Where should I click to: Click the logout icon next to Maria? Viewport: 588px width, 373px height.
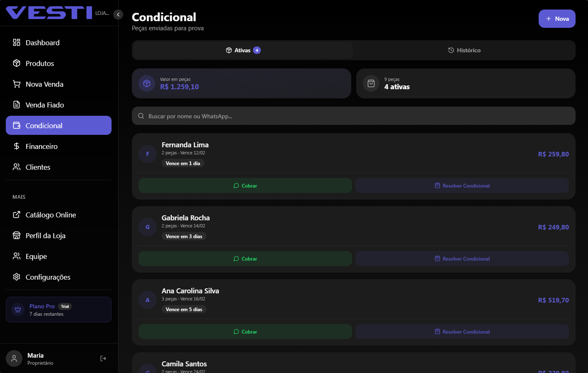(103, 358)
